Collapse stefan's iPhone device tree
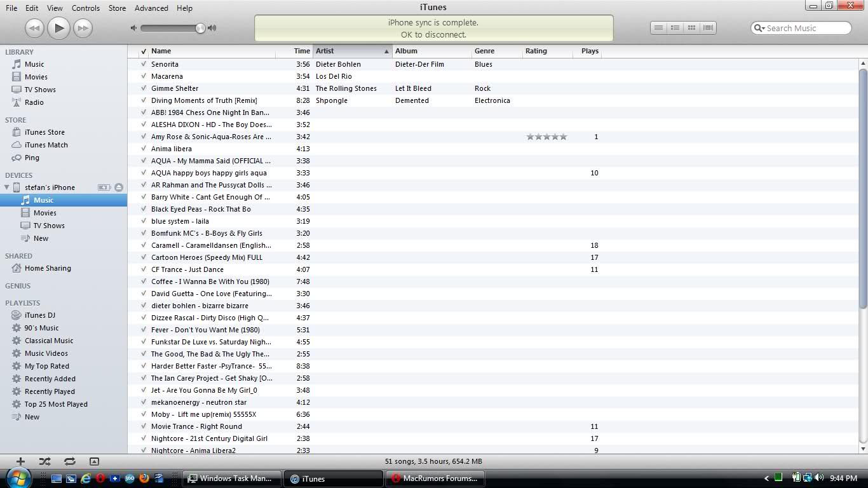Viewport: 868px width, 488px height. [7, 187]
